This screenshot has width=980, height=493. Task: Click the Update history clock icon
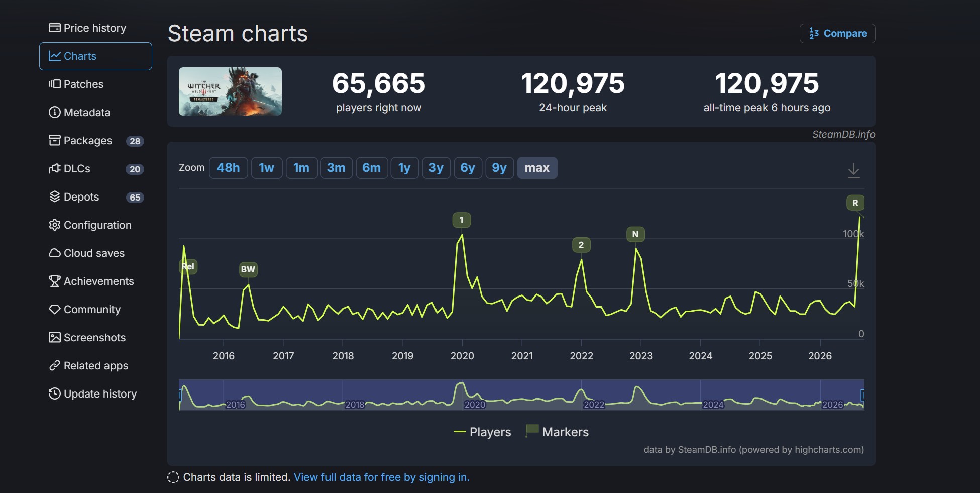click(54, 393)
